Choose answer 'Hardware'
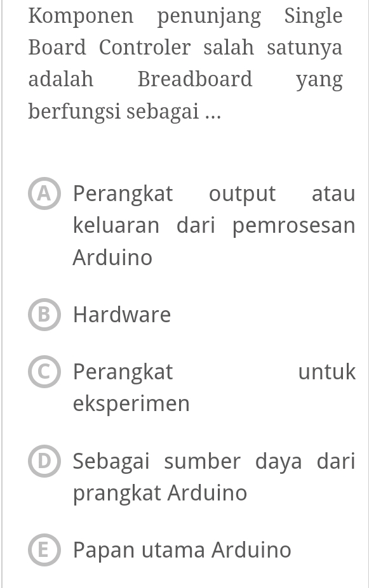 tap(122, 315)
